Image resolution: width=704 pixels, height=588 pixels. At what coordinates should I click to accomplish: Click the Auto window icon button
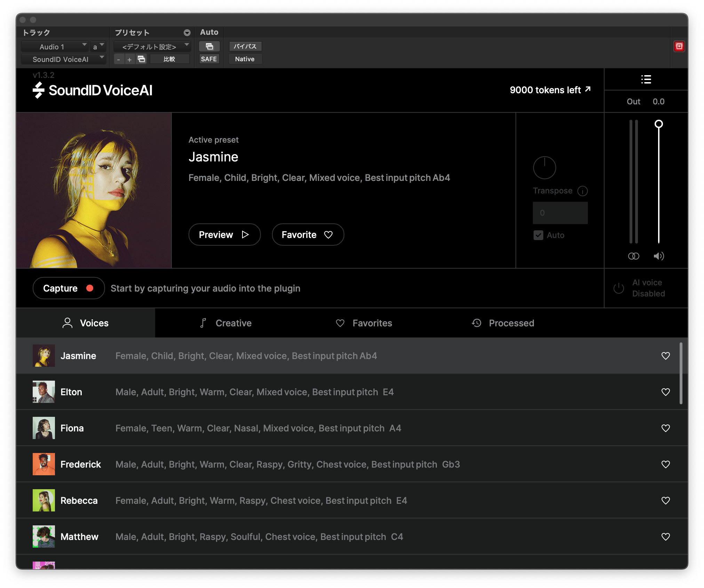(x=209, y=46)
